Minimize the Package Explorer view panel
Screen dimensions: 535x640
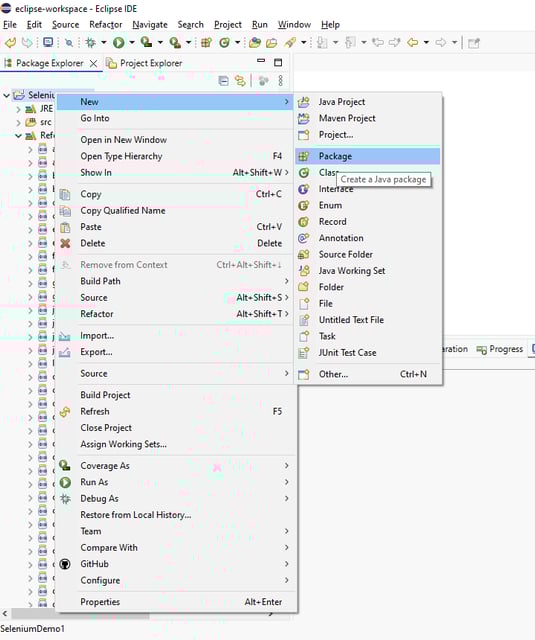pos(261,61)
